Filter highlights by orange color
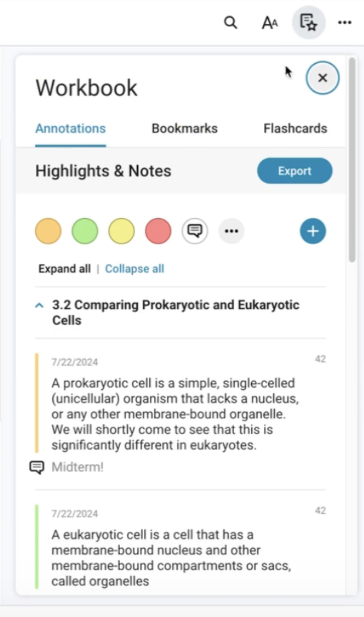 tap(48, 231)
